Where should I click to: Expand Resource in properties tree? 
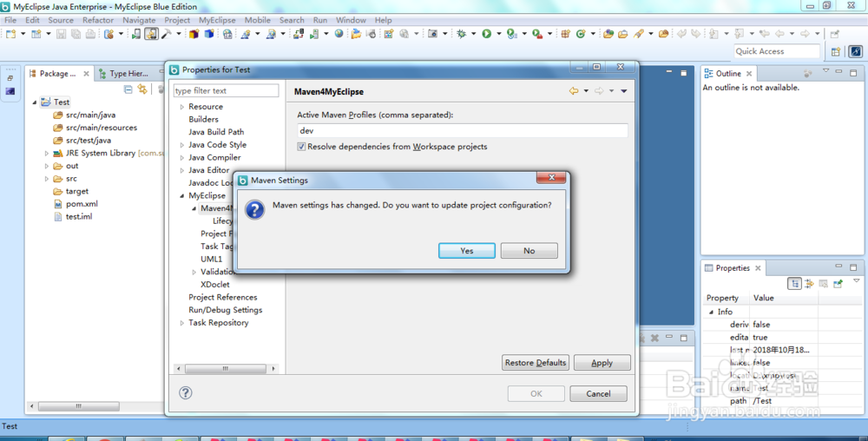pos(181,107)
